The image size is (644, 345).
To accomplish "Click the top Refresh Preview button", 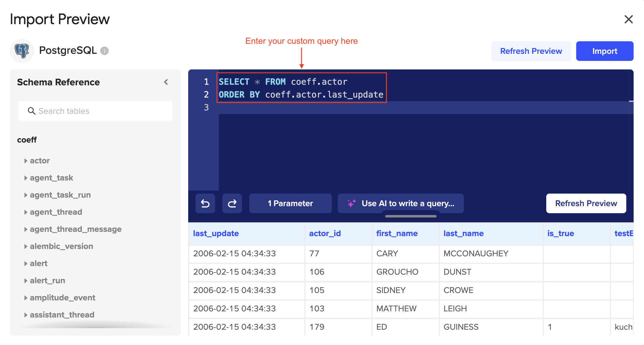I will [x=531, y=51].
